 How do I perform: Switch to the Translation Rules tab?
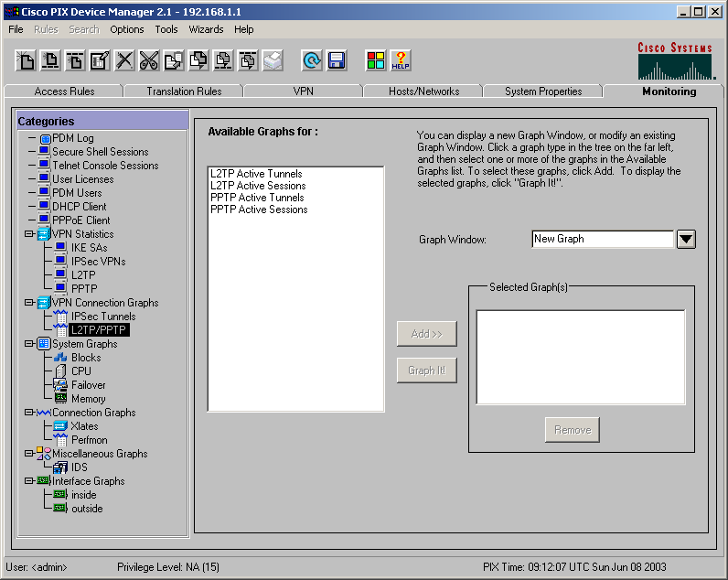pos(184,91)
